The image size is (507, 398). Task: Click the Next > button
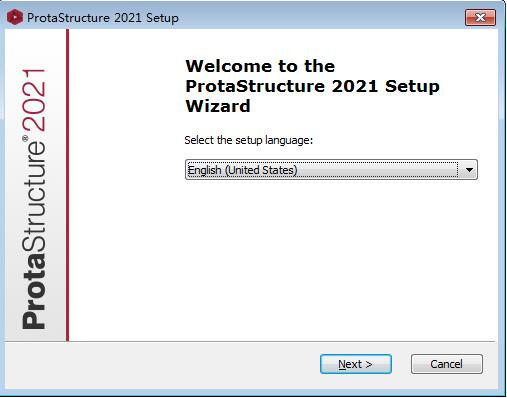coord(356,364)
